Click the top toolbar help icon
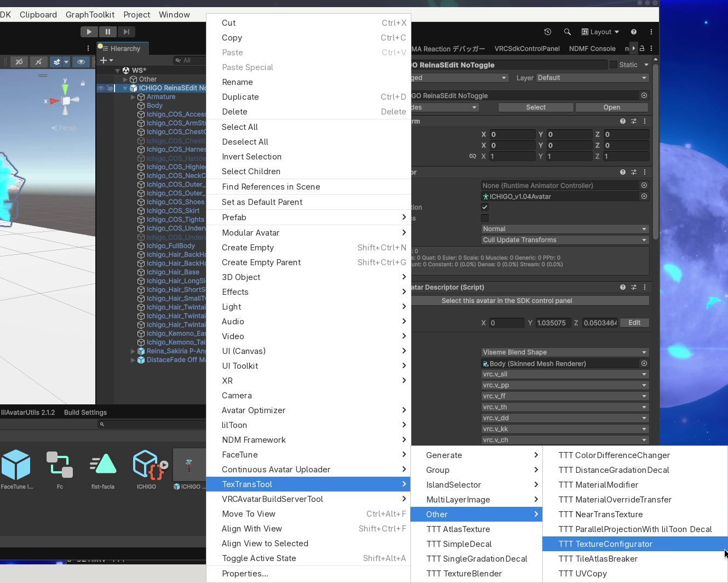 tap(634, 32)
